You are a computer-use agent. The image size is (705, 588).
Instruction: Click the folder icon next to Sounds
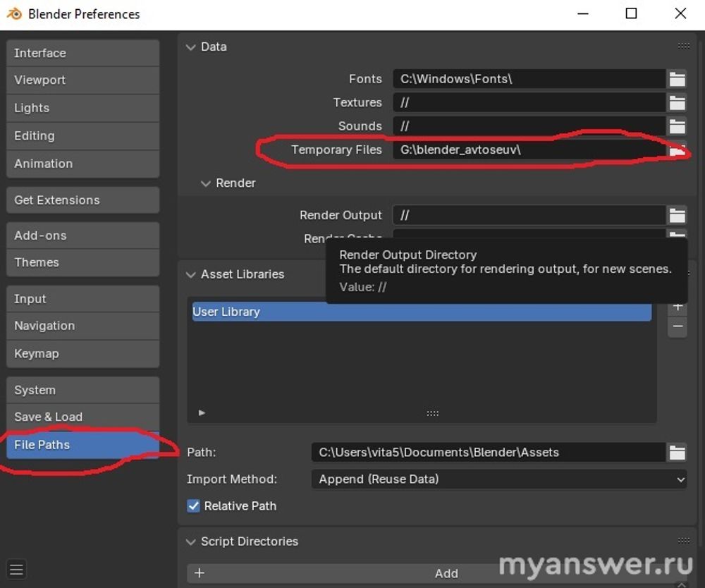677,126
